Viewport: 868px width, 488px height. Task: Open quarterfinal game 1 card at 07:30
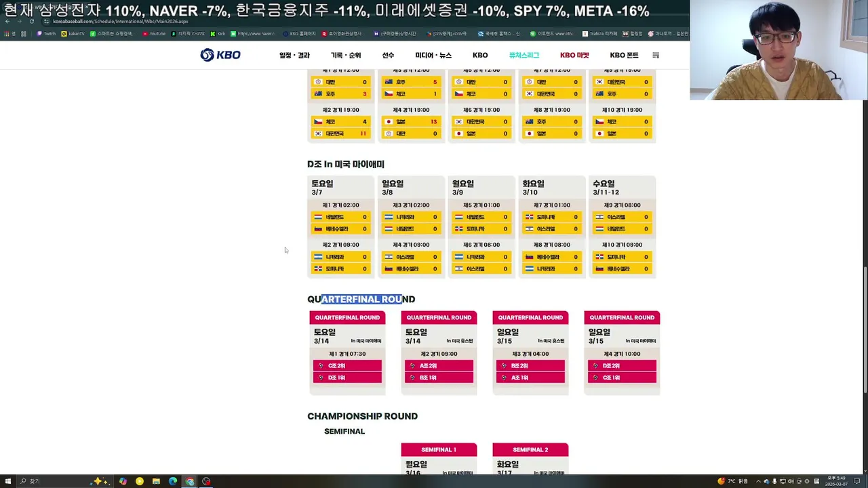[347, 352]
